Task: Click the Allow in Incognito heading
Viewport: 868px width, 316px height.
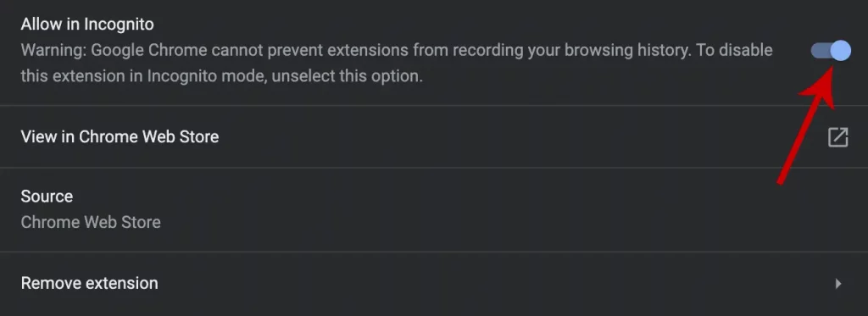Action: point(87,25)
